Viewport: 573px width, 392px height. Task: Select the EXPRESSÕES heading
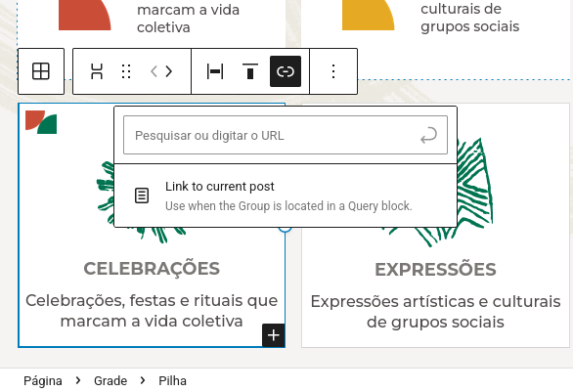point(435,270)
